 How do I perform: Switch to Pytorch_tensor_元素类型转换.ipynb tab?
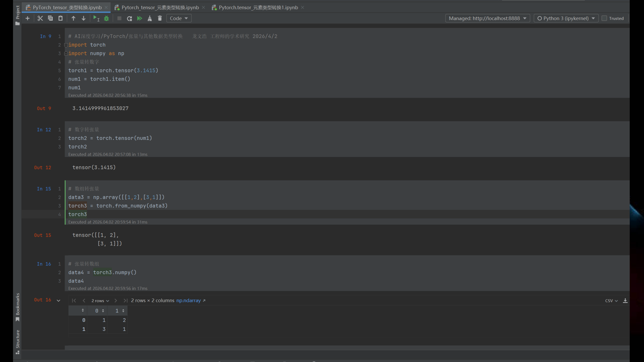[x=160, y=7]
